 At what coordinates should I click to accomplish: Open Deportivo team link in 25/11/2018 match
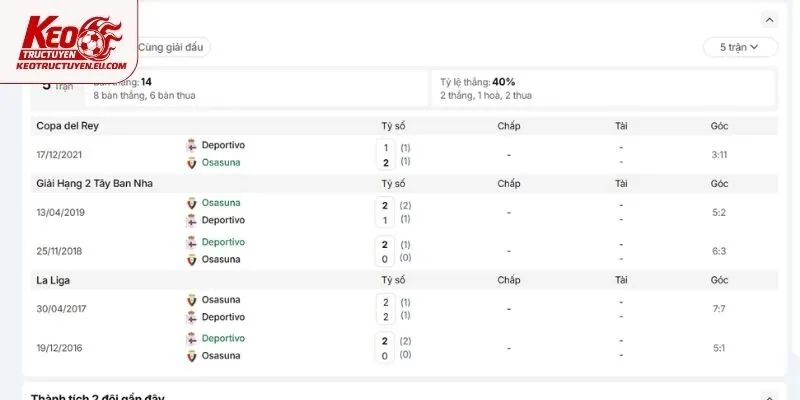(223, 242)
